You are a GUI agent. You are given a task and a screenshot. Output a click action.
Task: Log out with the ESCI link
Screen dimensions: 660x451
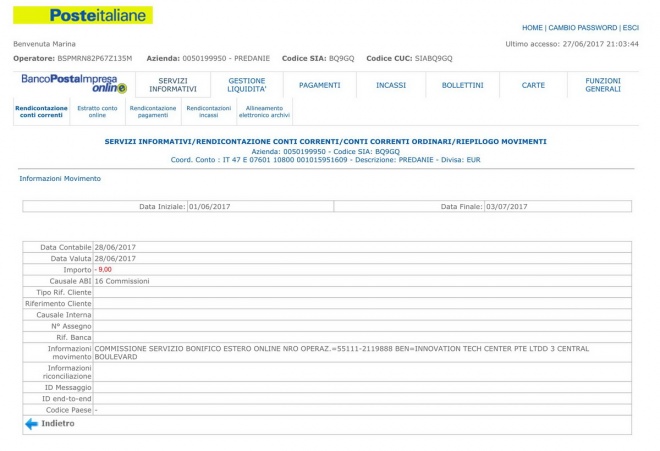pos(630,28)
